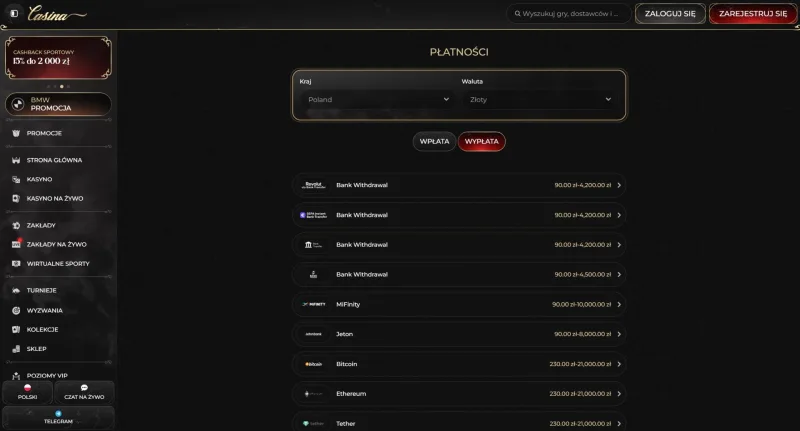The image size is (800, 431).
Task: Select the third carousel dot under banner
Action: tap(62, 86)
